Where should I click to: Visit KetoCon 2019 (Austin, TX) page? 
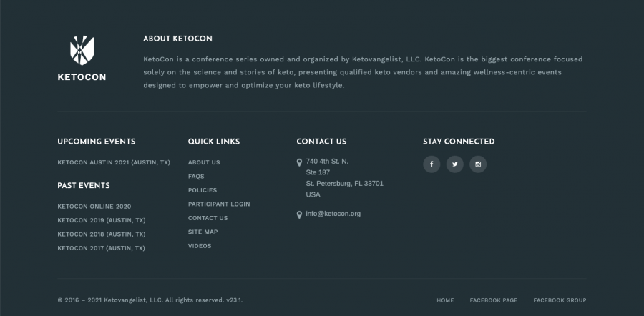[101, 220]
